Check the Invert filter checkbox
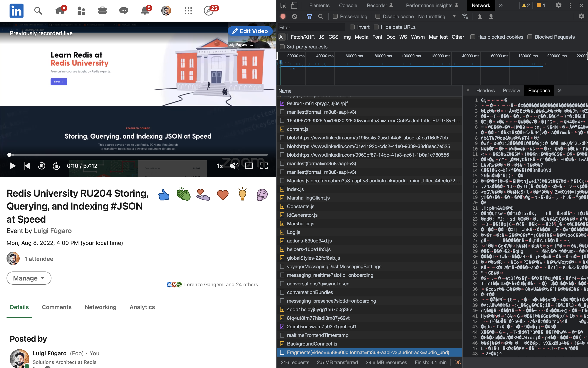588x368 pixels. 352,27
